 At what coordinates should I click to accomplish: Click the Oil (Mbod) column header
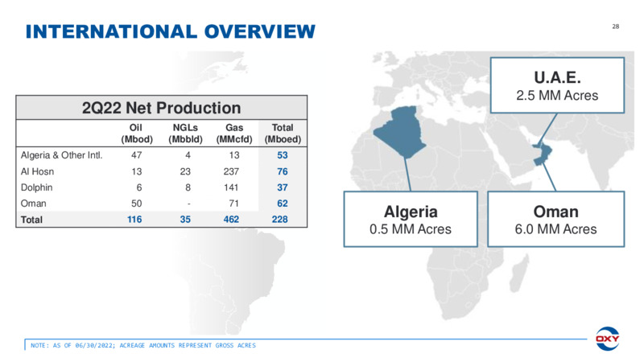click(x=137, y=134)
